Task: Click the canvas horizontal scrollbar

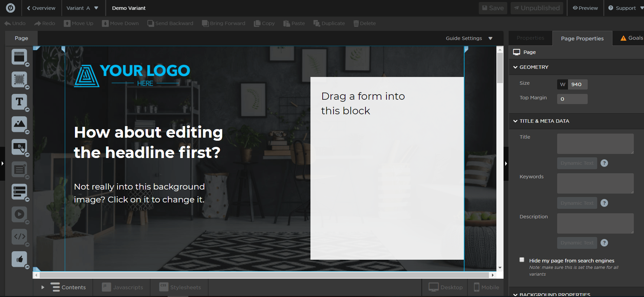Action: [x=264, y=275]
